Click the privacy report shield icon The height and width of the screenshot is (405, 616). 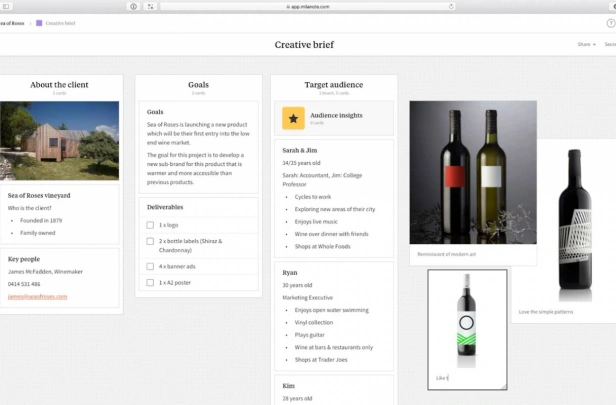(134, 6)
